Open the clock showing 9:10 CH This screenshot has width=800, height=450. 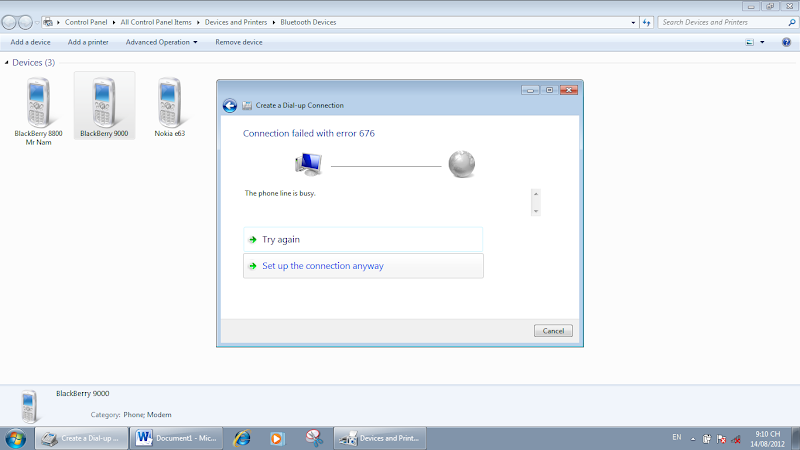[x=767, y=439]
